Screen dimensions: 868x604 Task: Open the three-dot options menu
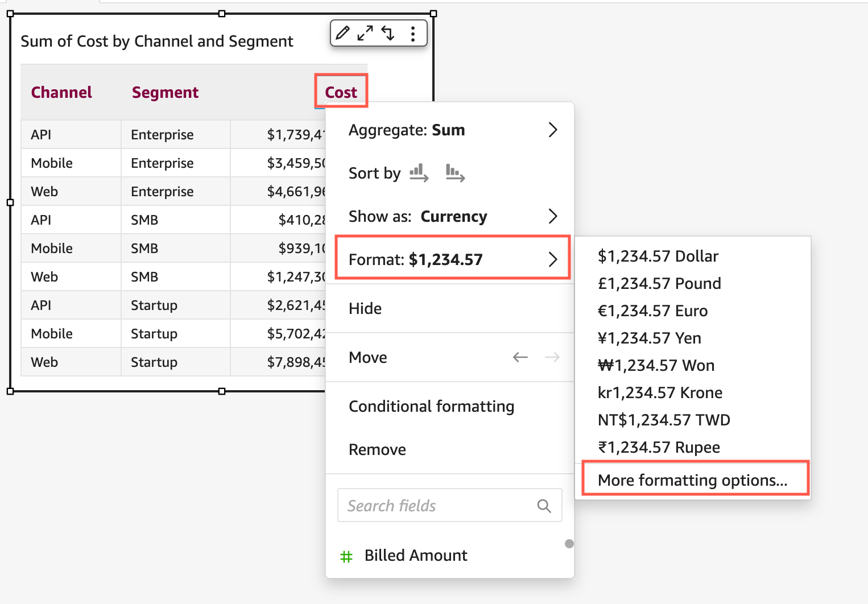point(413,33)
